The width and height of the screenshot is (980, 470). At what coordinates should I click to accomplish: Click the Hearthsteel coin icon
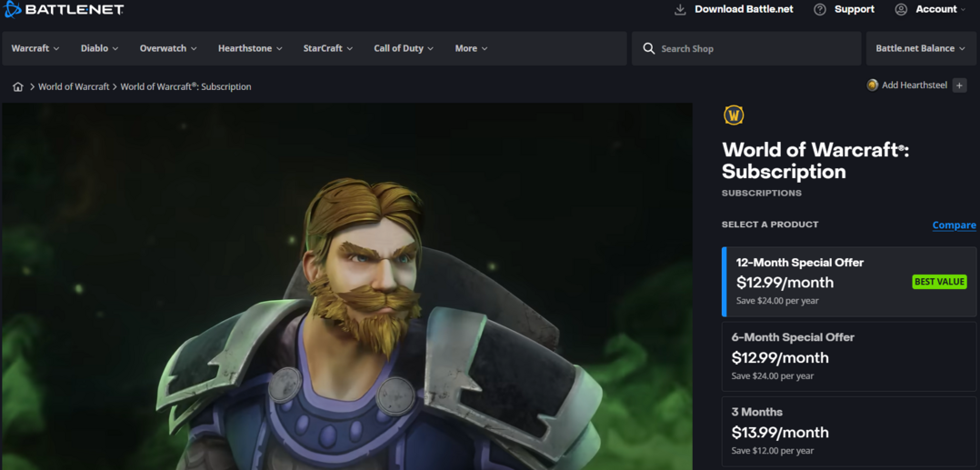click(x=873, y=85)
